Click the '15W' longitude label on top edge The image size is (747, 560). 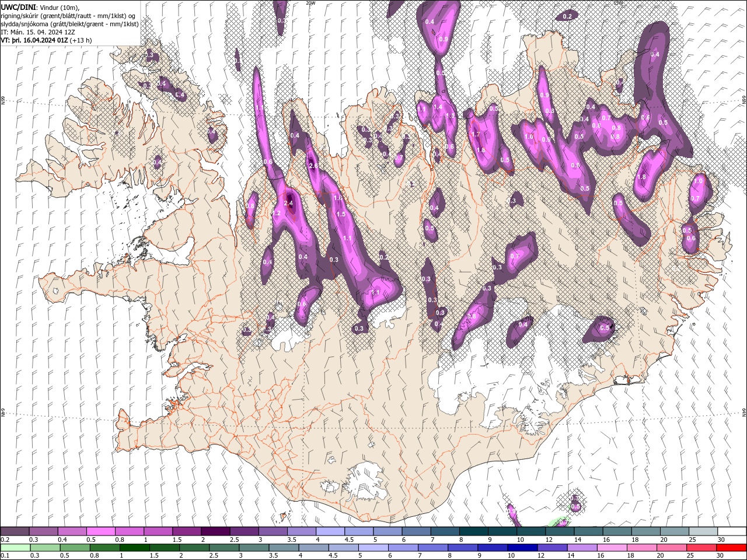pyautogui.click(x=618, y=3)
